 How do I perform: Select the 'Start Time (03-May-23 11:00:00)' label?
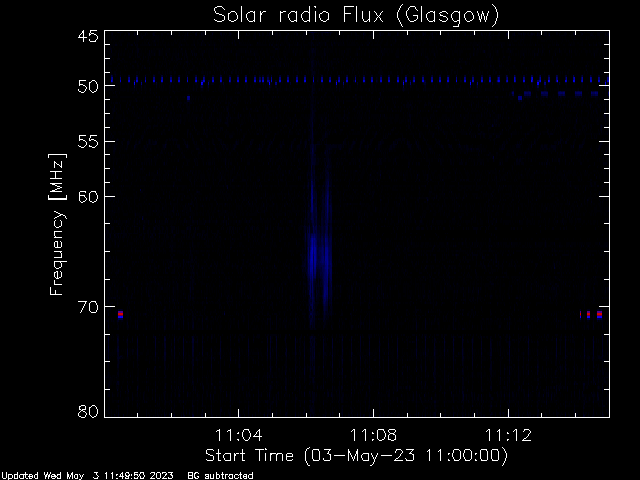356,456
